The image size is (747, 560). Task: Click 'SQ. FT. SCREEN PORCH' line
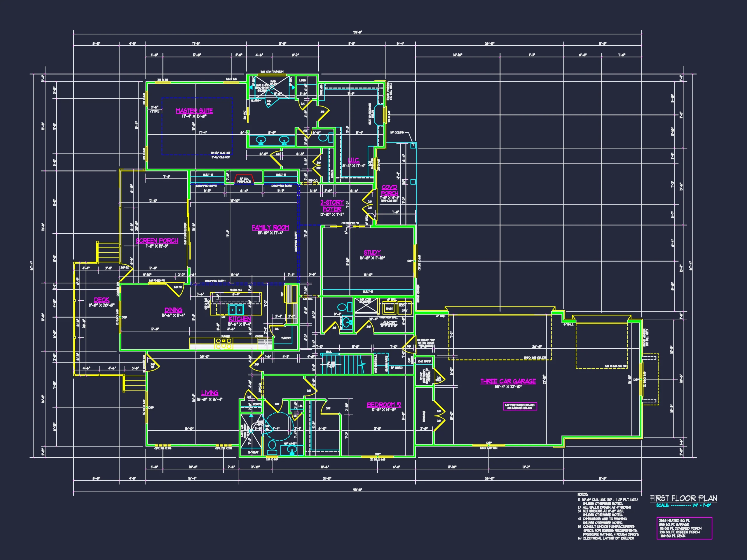click(x=680, y=532)
